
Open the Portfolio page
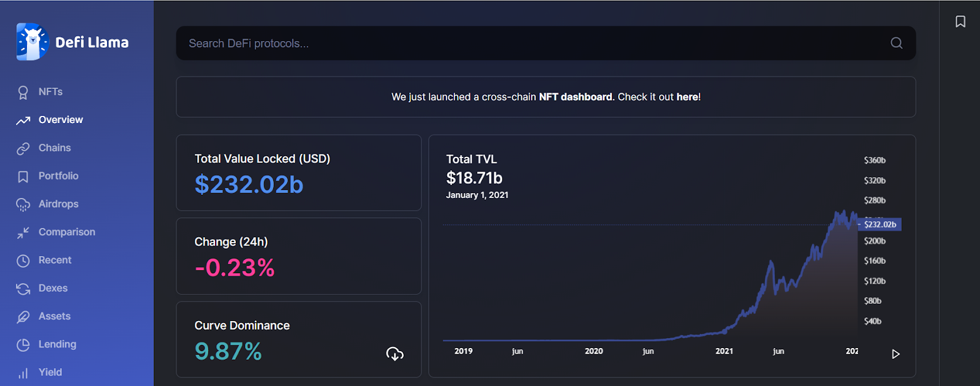tap(58, 176)
